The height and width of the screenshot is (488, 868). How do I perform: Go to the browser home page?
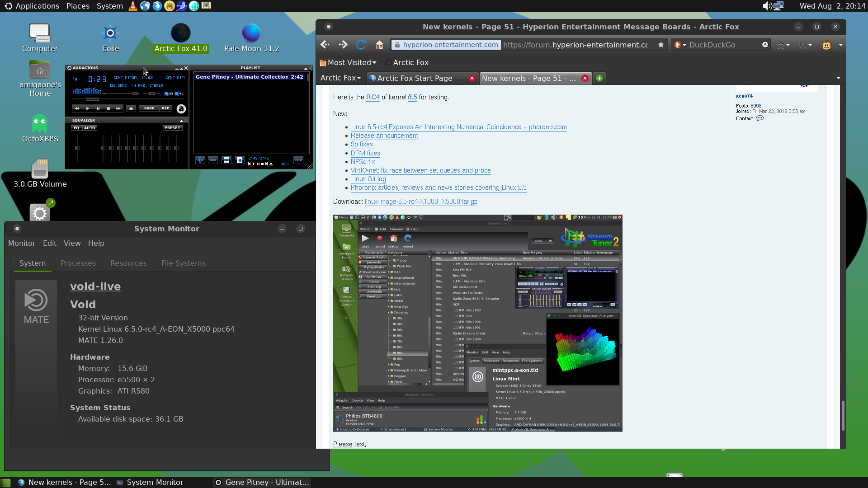pyautogui.click(x=379, y=45)
